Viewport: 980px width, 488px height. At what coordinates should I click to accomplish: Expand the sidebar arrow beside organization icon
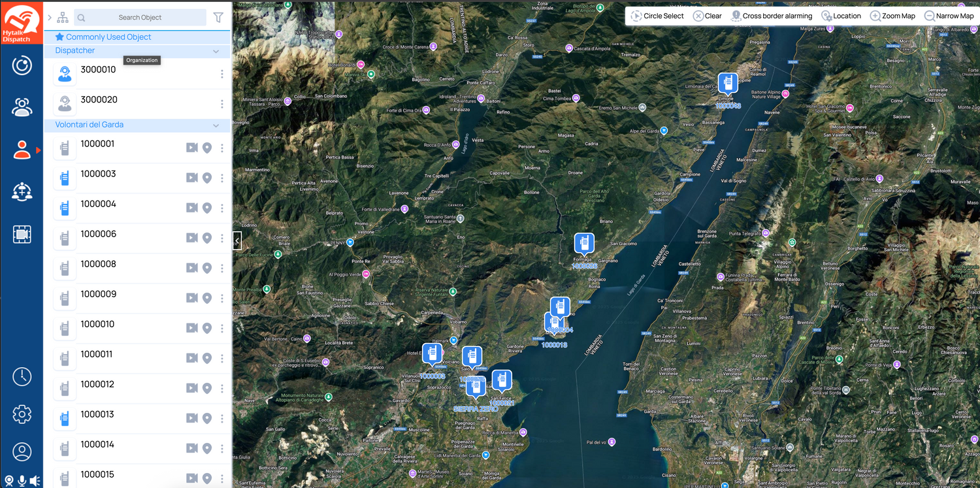[x=50, y=18]
